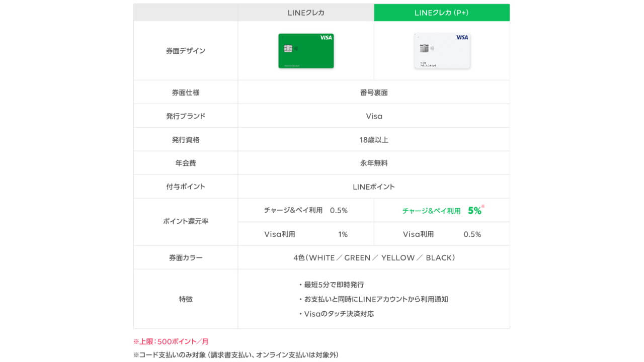The width and height of the screenshot is (644, 362).
Task: Click the Visa利用 1% cell
Action: 305,234
